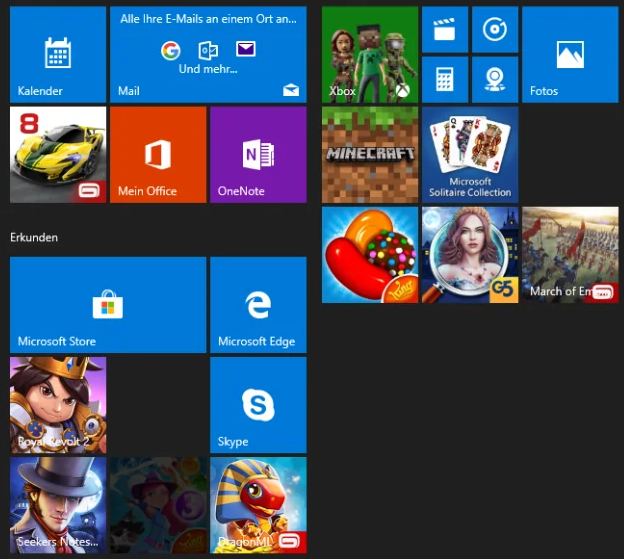
Task: Launch the DragonML game tile
Action: 258,505
